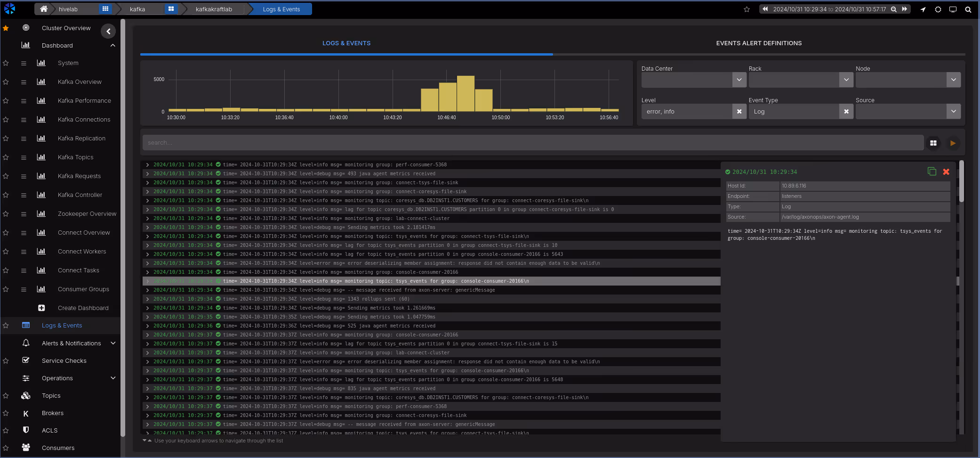Viewport: 980px width, 458px height.
Task: Toggle the grid view icon beside search
Action: coord(933,143)
